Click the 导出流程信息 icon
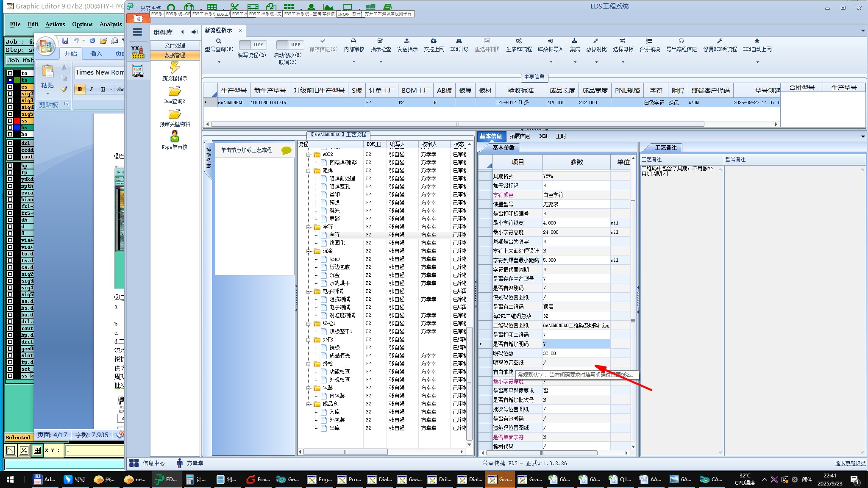The height and width of the screenshot is (488, 868). pyautogui.click(x=681, y=41)
